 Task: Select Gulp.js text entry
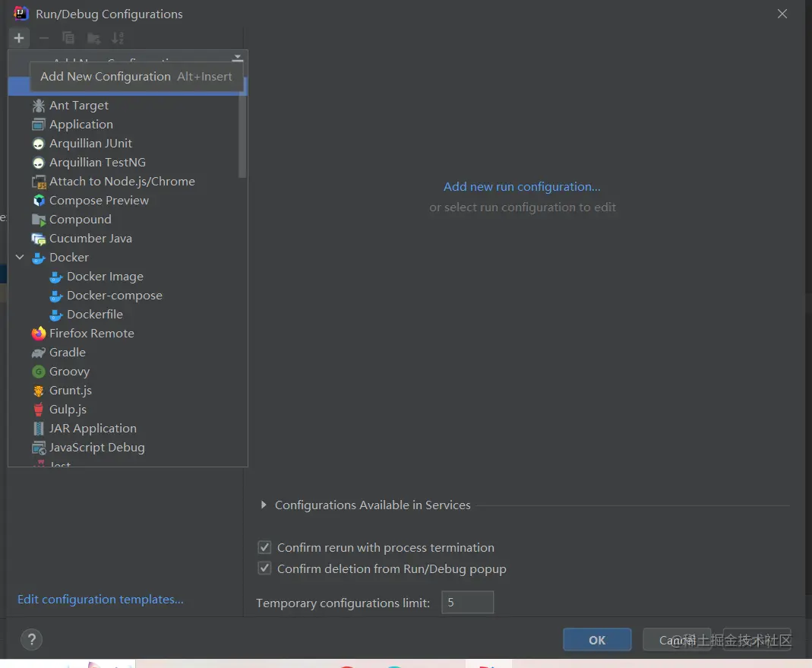pos(68,410)
